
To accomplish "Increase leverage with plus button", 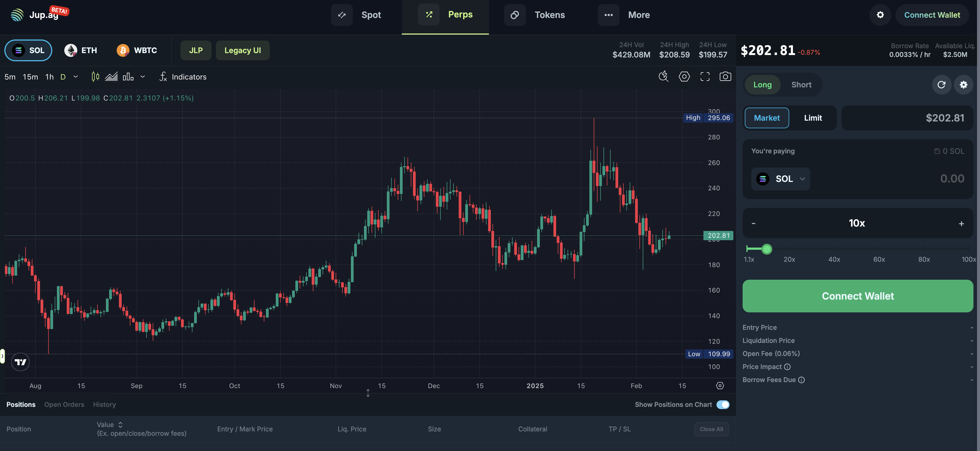I will 961,223.
